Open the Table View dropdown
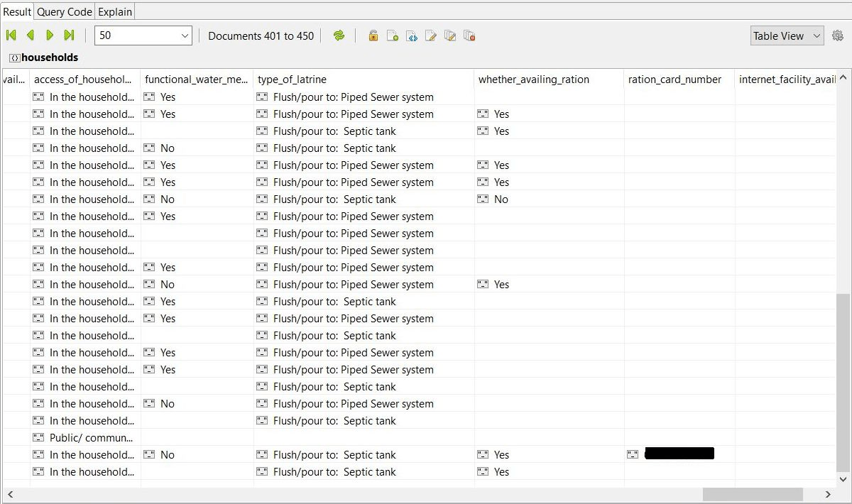 point(786,35)
